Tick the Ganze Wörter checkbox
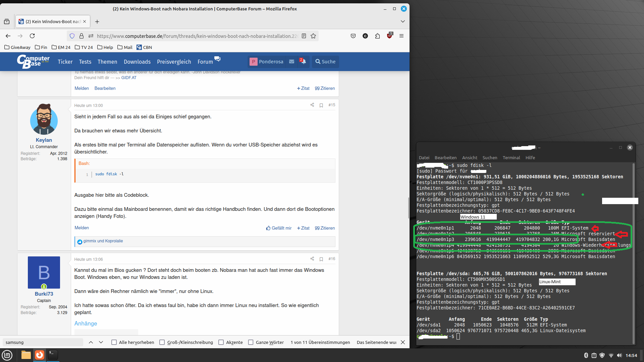The width and height of the screenshot is (644, 362). tap(251, 342)
